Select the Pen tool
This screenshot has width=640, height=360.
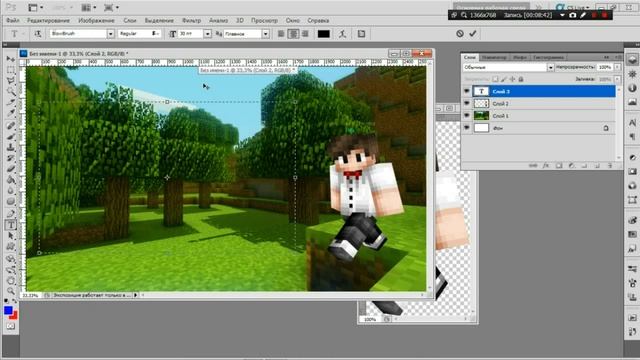pos(11,213)
